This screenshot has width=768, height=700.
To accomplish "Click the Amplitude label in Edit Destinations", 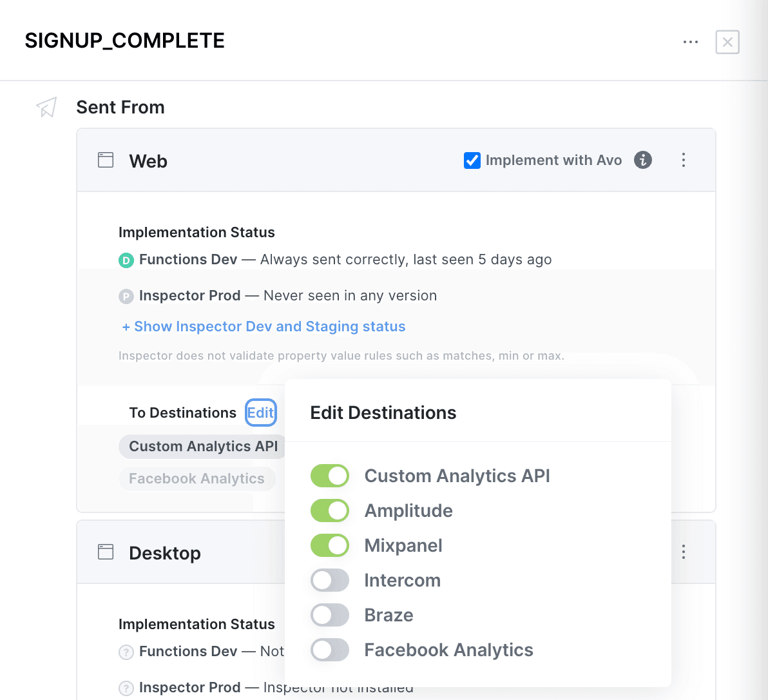I will pyautogui.click(x=408, y=511).
